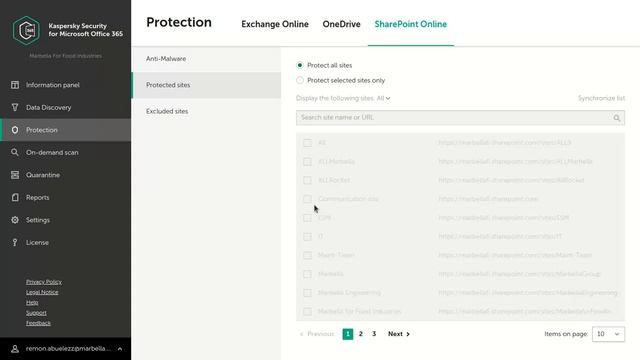
Task: Go to the Next page of sites
Action: point(399,334)
